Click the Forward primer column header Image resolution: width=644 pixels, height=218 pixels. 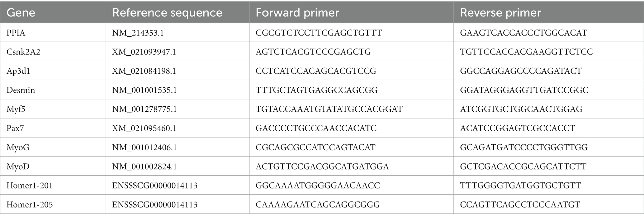[297, 13]
